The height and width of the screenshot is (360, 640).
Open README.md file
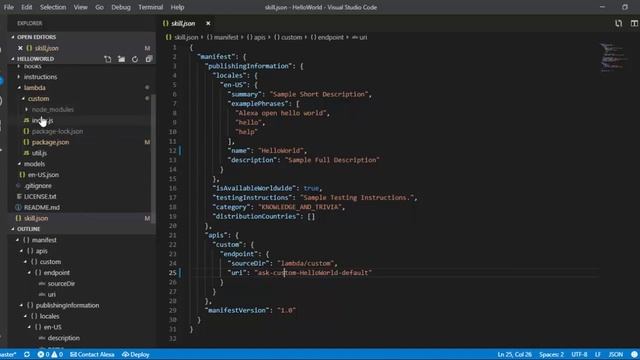[42, 207]
